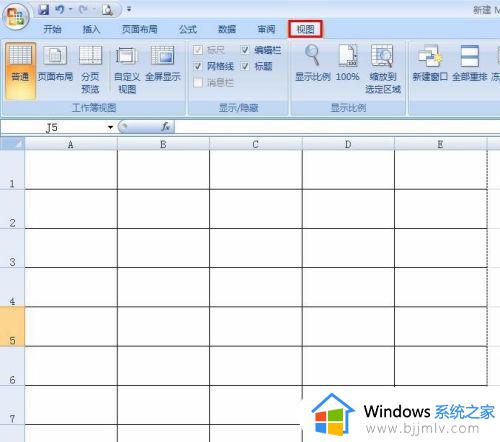Open the Office button menu
500x442 pixels.
(x=15, y=16)
